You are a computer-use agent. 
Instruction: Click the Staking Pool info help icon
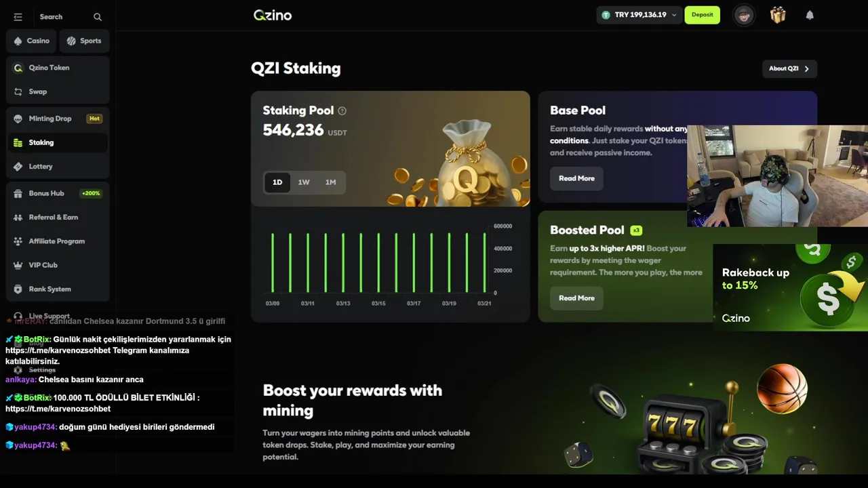click(342, 110)
